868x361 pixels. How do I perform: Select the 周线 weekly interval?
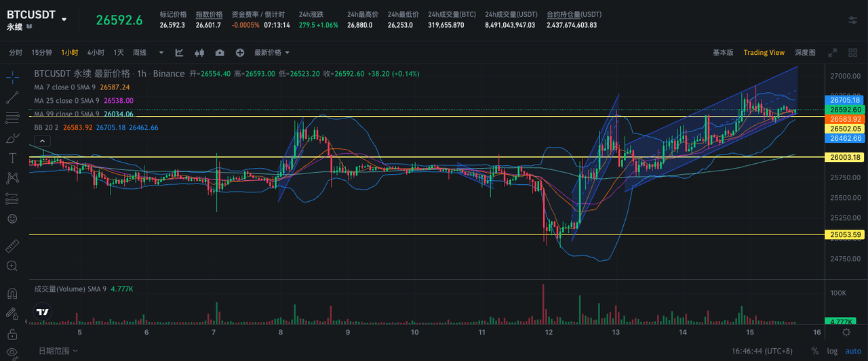click(140, 53)
